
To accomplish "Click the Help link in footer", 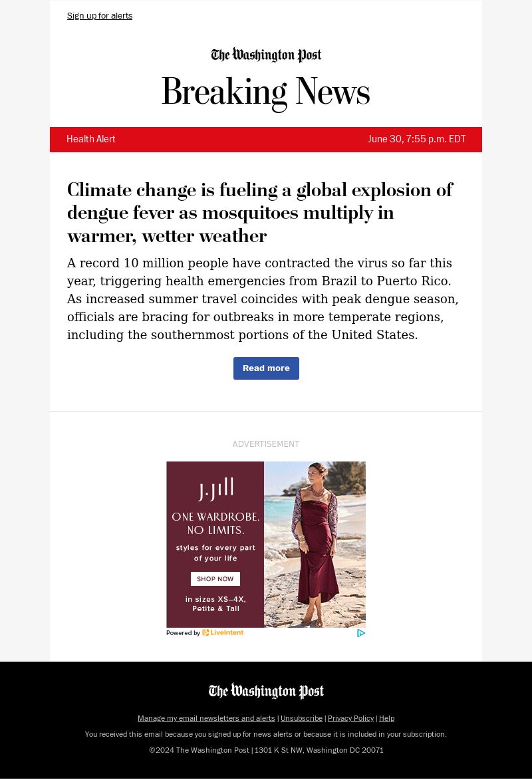I will click(x=386, y=718).
